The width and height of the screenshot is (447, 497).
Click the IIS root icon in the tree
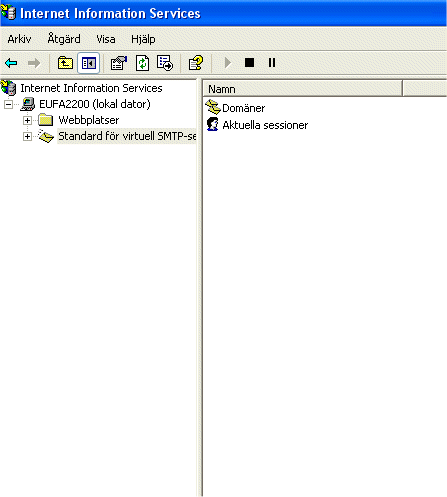(x=9, y=88)
